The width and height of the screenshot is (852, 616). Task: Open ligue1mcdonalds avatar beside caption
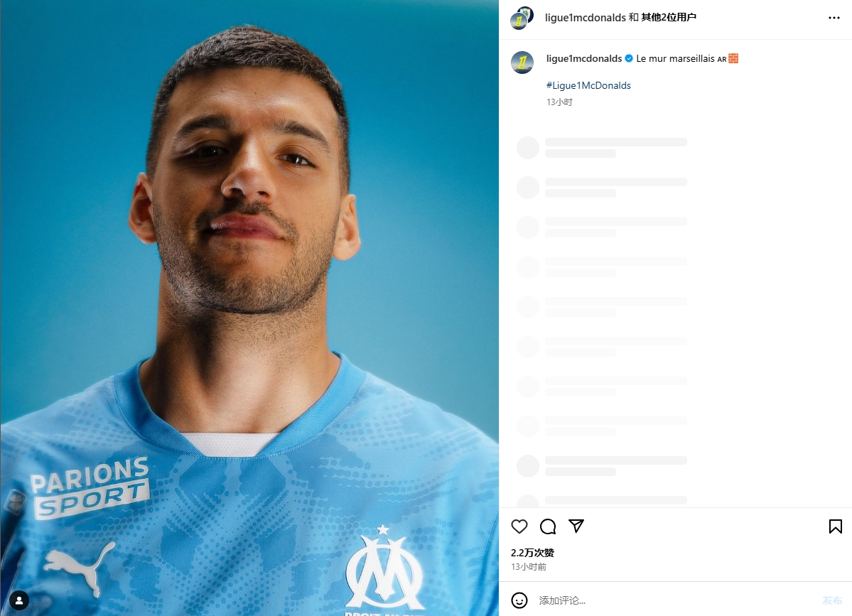coord(522,63)
